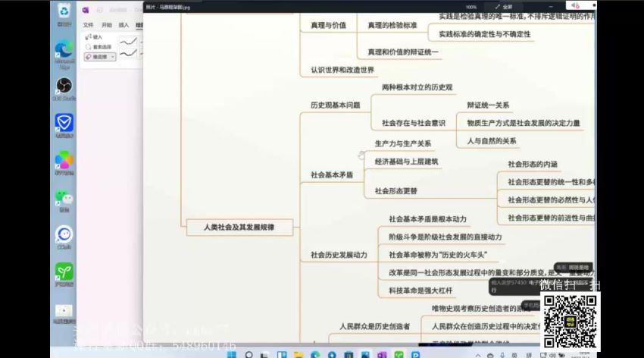This screenshot has width=644, height=358.
Task: Click the 真理的检验标准 node
Action: (x=392, y=26)
